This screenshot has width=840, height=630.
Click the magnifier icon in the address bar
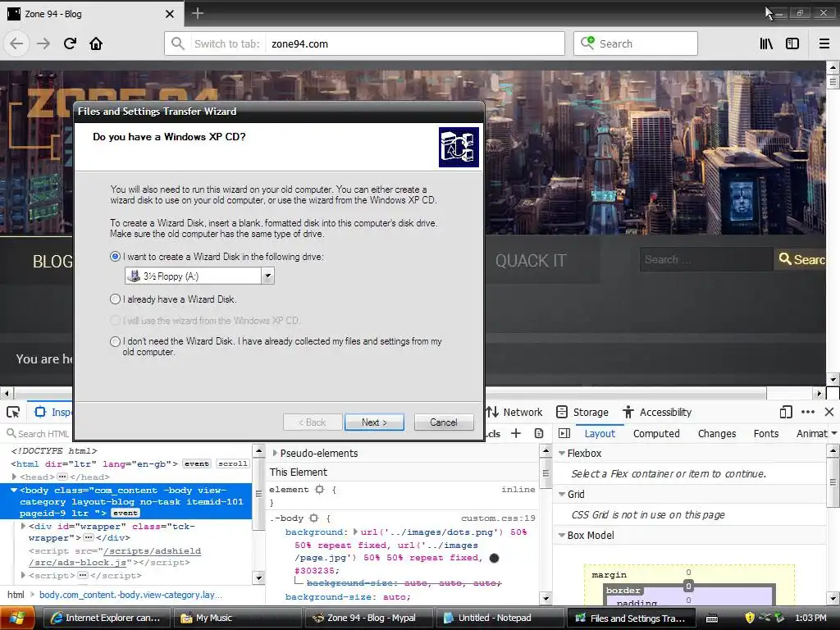[178, 43]
